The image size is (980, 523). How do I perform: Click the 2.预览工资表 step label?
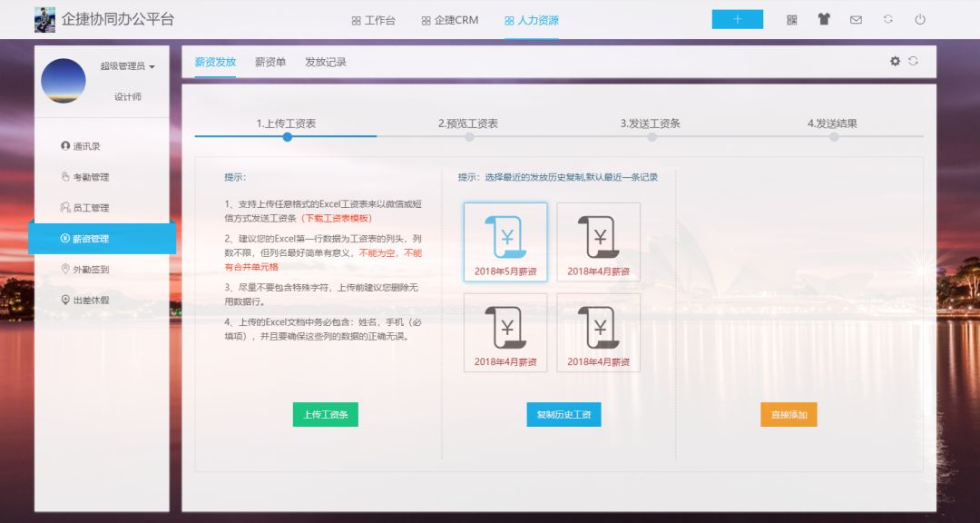coord(468,123)
